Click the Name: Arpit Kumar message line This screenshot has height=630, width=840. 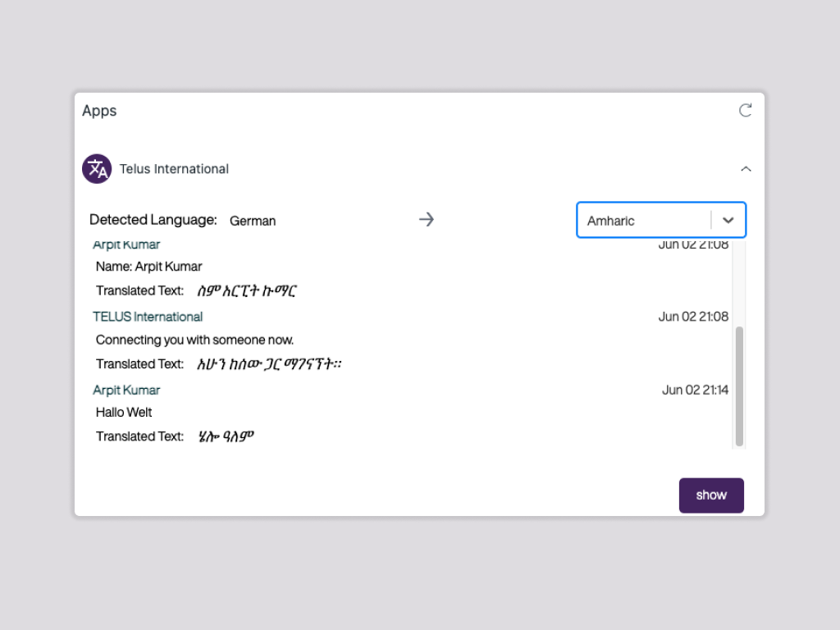coord(148,266)
